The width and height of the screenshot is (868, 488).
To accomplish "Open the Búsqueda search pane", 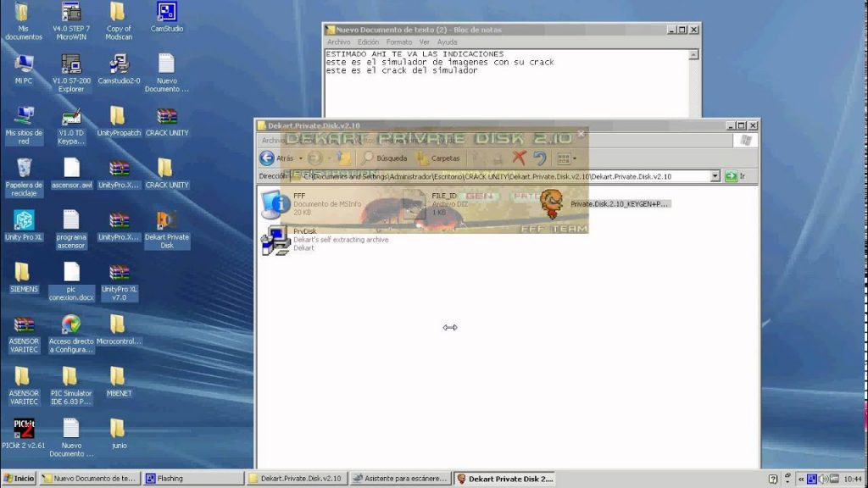I will 385,158.
